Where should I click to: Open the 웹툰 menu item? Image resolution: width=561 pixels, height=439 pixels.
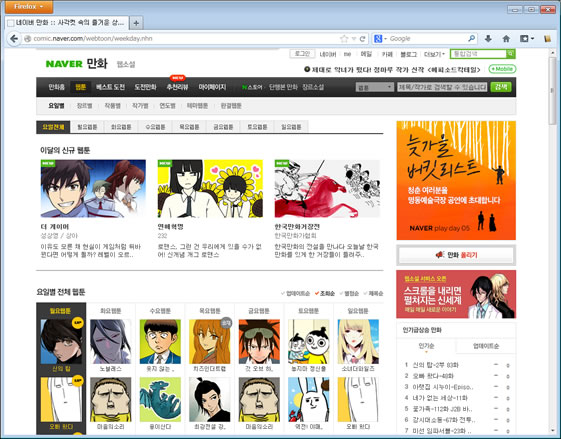point(81,87)
